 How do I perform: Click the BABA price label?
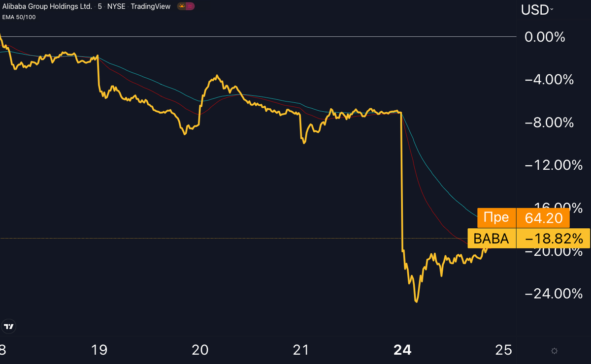point(491,239)
